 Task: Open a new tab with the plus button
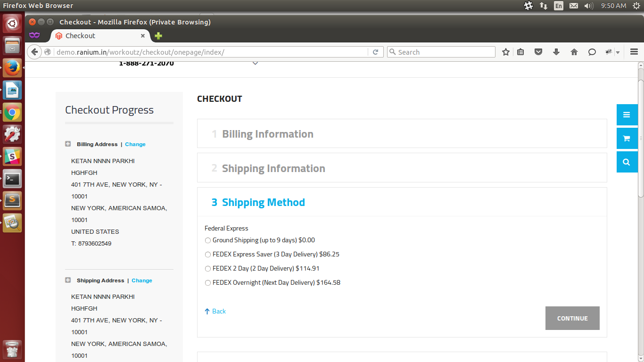coord(158,36)
